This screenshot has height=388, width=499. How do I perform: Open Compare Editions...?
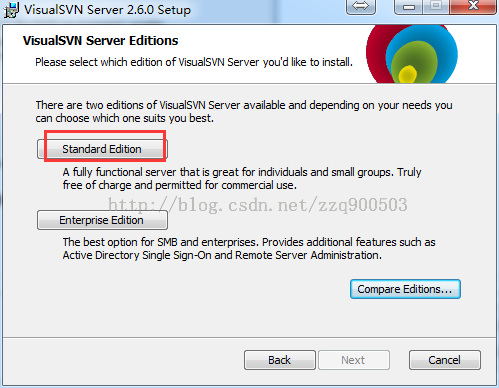(x=405, y=289)
